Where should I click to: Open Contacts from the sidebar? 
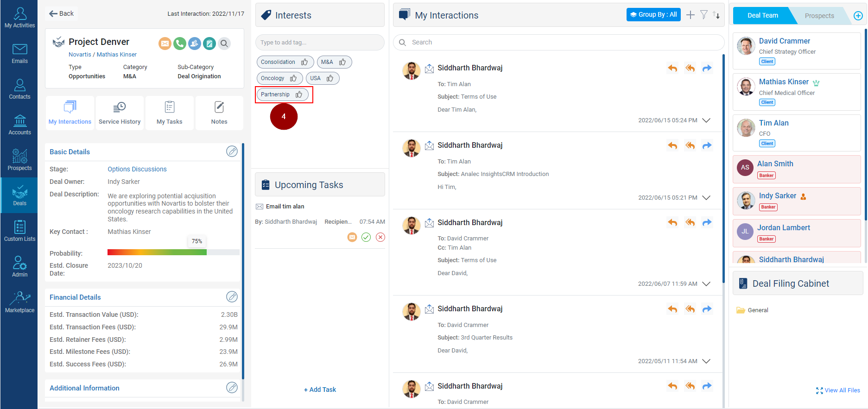(19, 89)
